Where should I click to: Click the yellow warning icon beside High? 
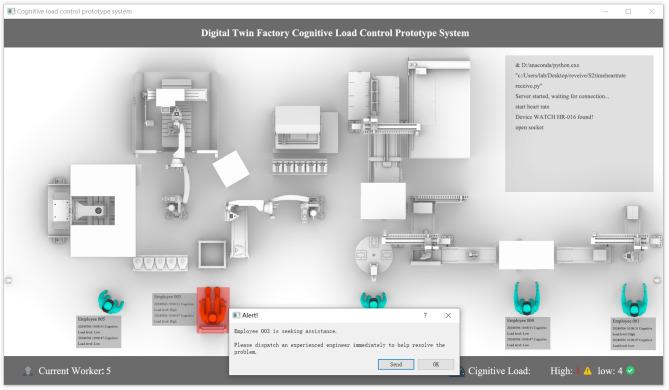pyautogui.click(x=588, y=371)
